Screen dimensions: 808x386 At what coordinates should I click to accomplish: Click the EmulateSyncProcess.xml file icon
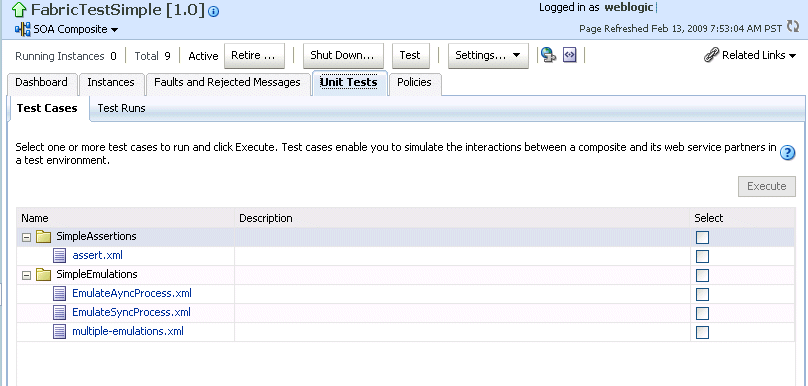click(60, 313)
